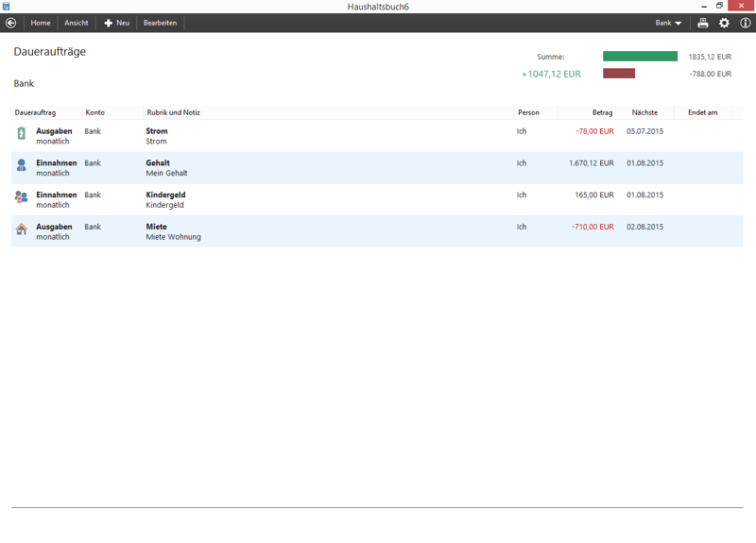Click the Rubrik und Notiz column header
The image size is (756, 543).
[x=173, y=112]
